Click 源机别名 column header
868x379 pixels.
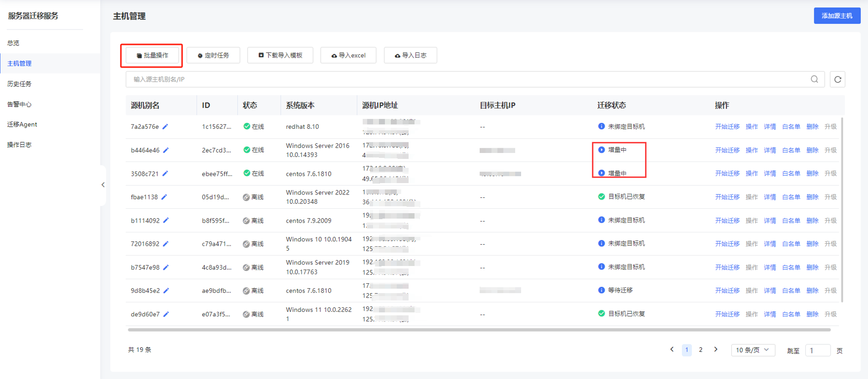pos(145,105)
